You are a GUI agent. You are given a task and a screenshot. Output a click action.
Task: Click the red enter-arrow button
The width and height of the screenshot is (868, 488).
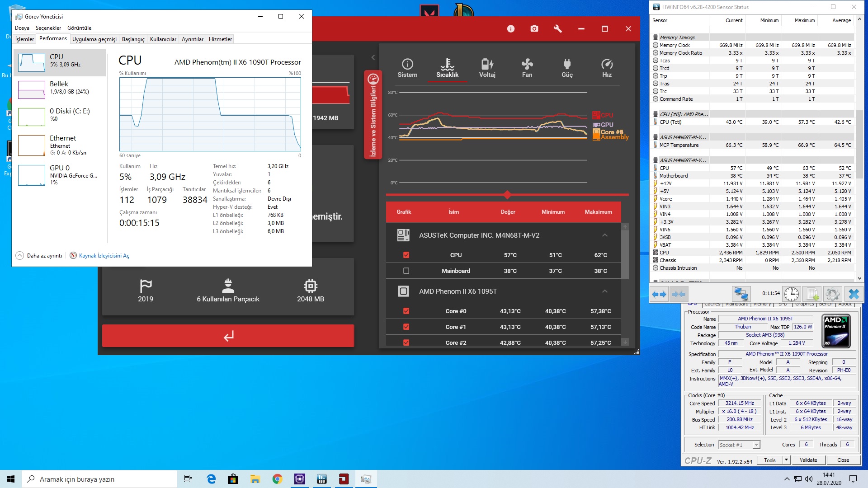[x=228, y=336]
